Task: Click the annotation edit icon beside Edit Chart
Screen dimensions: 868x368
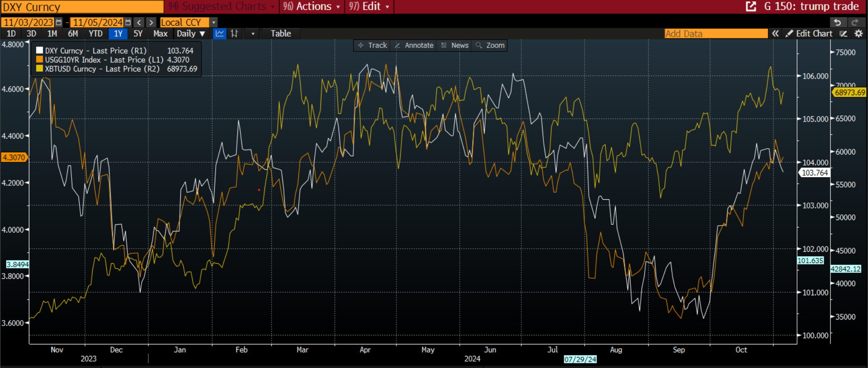Action: tap(843, 33)
